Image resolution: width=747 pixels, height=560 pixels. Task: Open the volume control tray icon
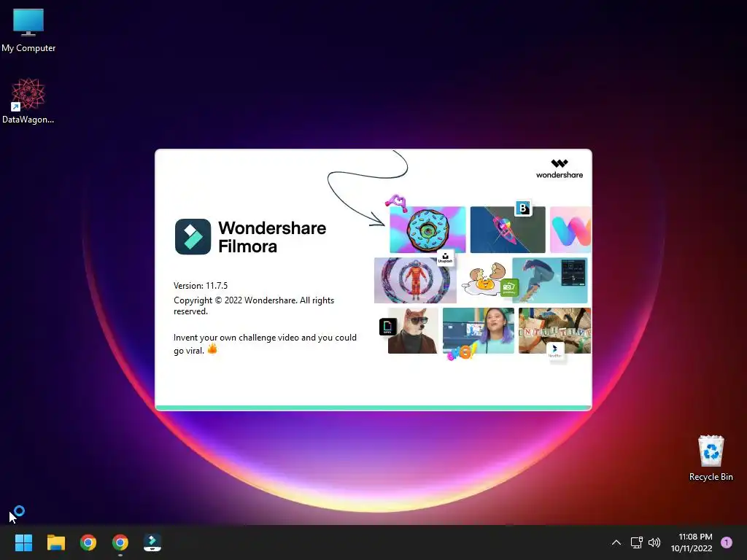point(654,542)
